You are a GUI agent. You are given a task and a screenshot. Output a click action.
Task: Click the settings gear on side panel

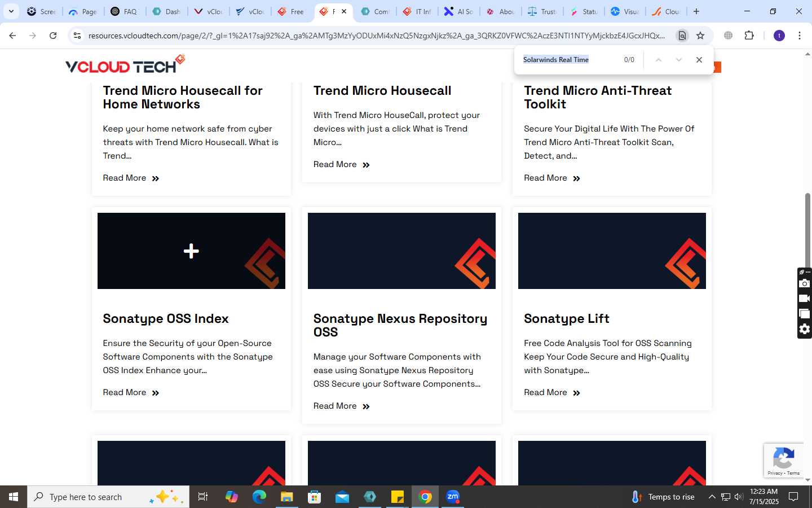(x=805, y=329)
